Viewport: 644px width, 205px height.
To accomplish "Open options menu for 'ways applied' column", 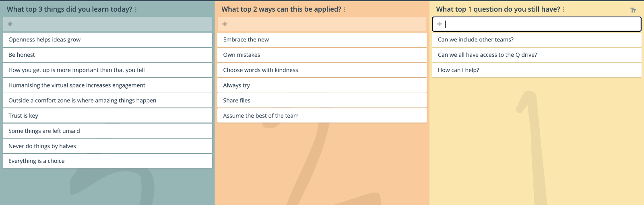I will click(345, 9).
